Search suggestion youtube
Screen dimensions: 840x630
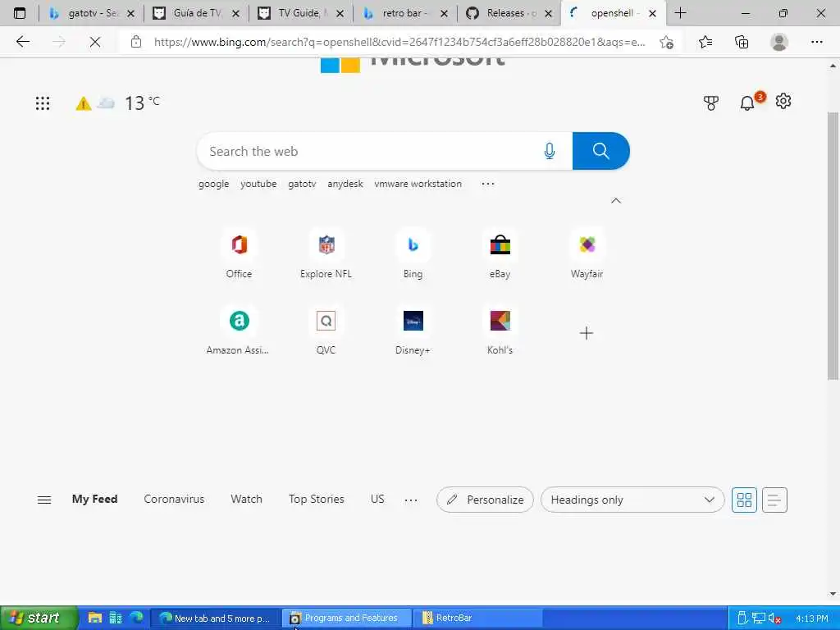(x=258, y=184)
